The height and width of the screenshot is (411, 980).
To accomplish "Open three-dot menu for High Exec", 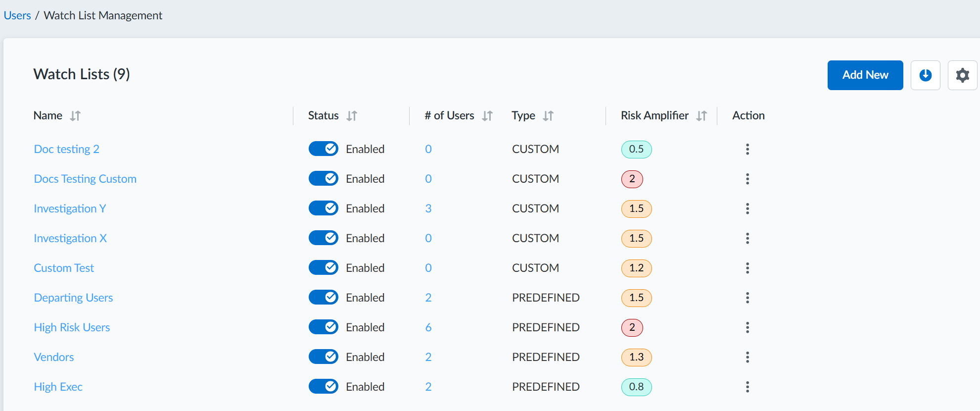I will point(747,387).
